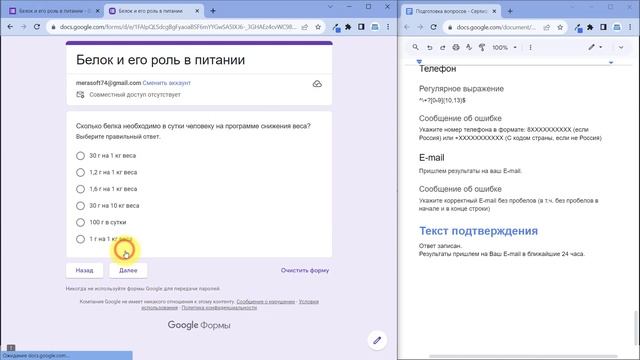This screenshot has width=640, height=360.
Task: Reload the Google Docs page
Action: pos(433,27)
